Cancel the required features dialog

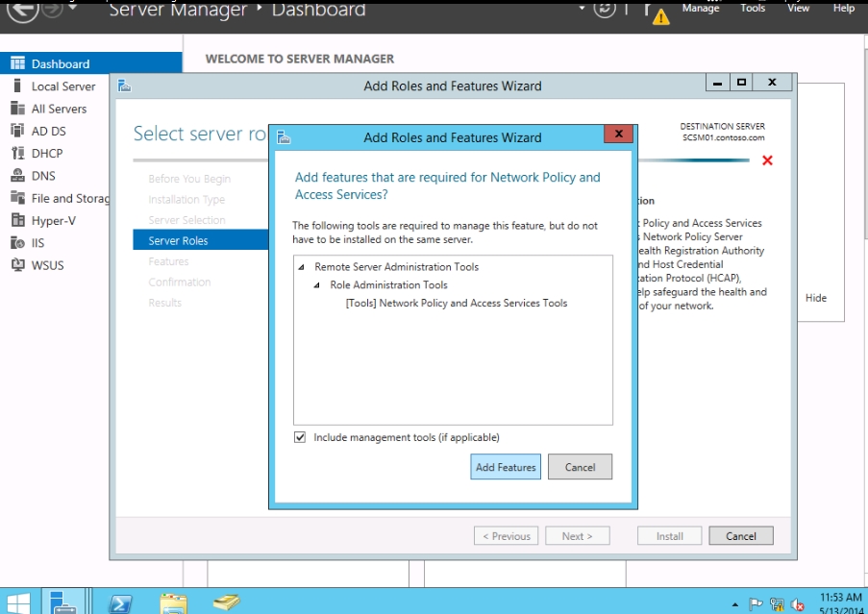(x=580, y=467)
